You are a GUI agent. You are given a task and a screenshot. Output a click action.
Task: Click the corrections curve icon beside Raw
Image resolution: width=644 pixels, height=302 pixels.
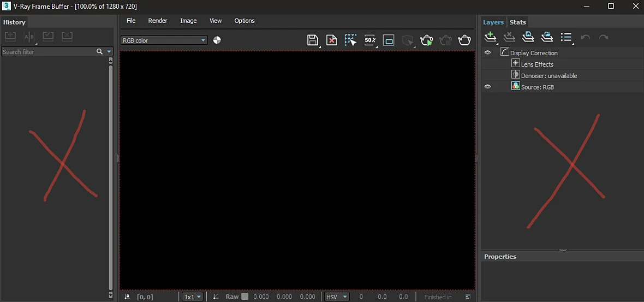[216, 296]
